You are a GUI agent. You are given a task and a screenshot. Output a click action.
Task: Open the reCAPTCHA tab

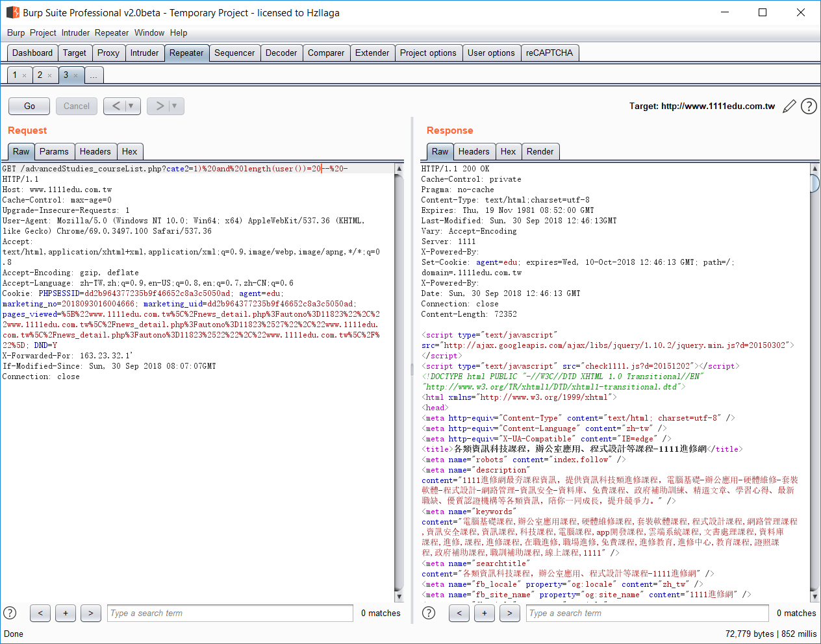549,53
